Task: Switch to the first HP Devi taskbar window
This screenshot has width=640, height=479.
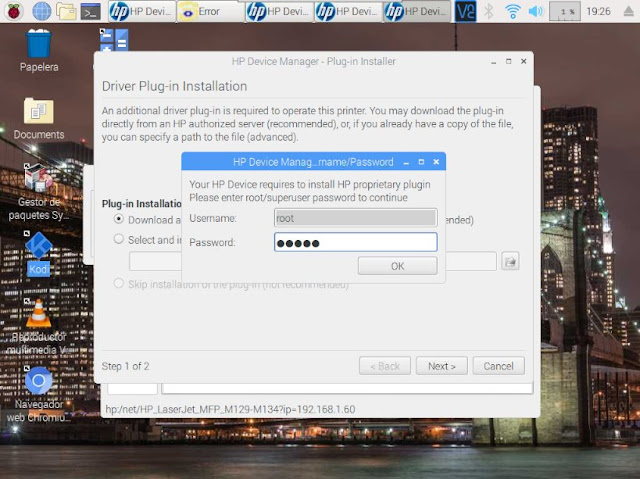Action: [x=142, y=11]
